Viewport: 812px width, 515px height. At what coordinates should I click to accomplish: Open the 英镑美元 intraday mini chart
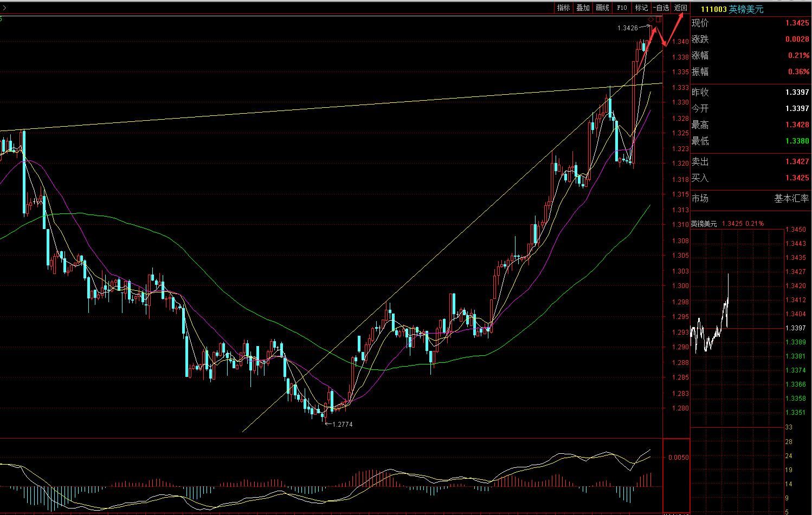[x=737, y=327]
